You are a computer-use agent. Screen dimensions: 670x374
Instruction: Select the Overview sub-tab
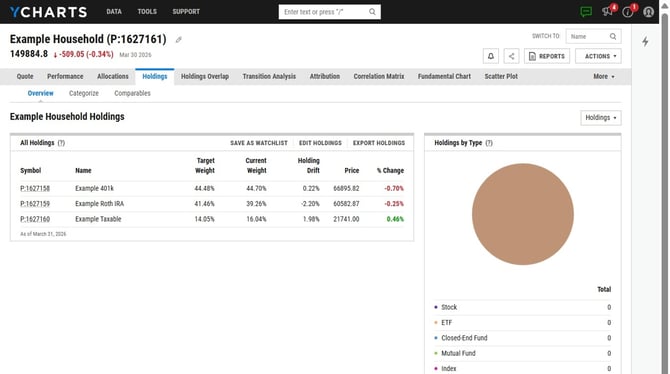pos(41,93)
